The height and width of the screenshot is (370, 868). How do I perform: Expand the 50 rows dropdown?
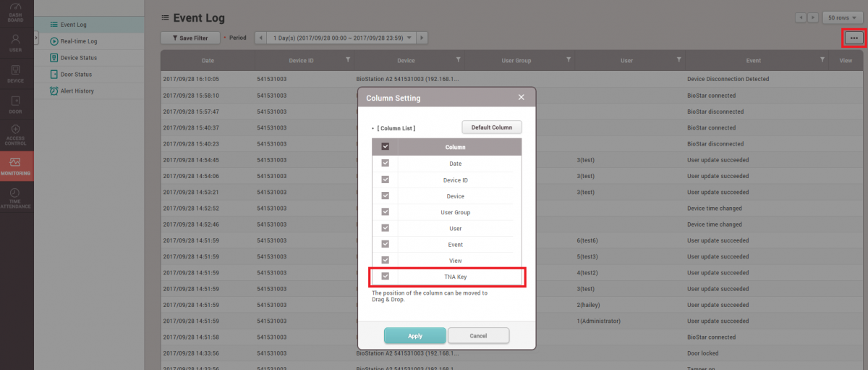click(843, 17)
